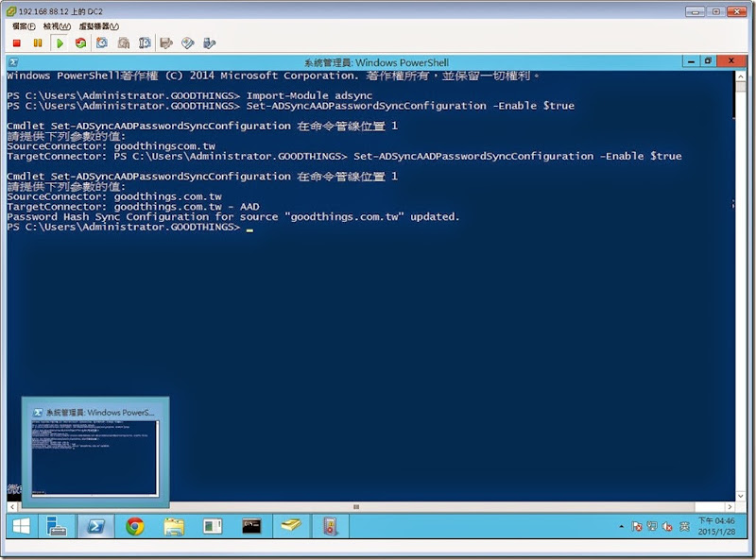The height and width of the screenshot is (560, 756).
Task: Open the Windows Start button
Action: 21,526
